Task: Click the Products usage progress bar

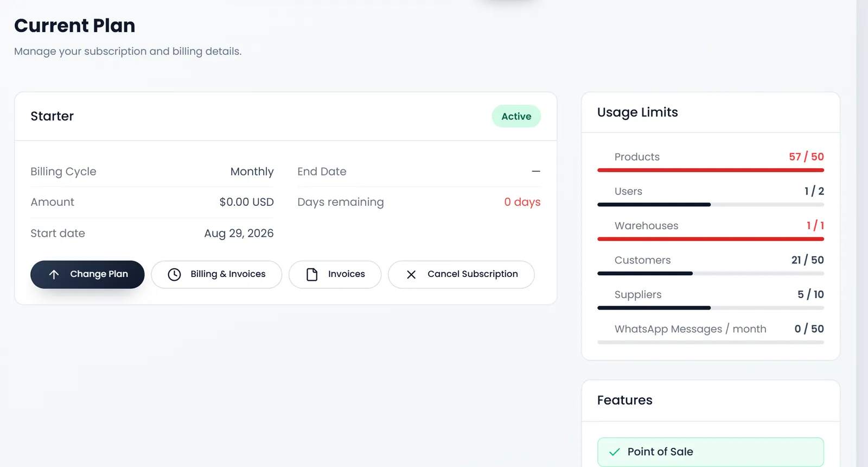Action: coord(711,170)
